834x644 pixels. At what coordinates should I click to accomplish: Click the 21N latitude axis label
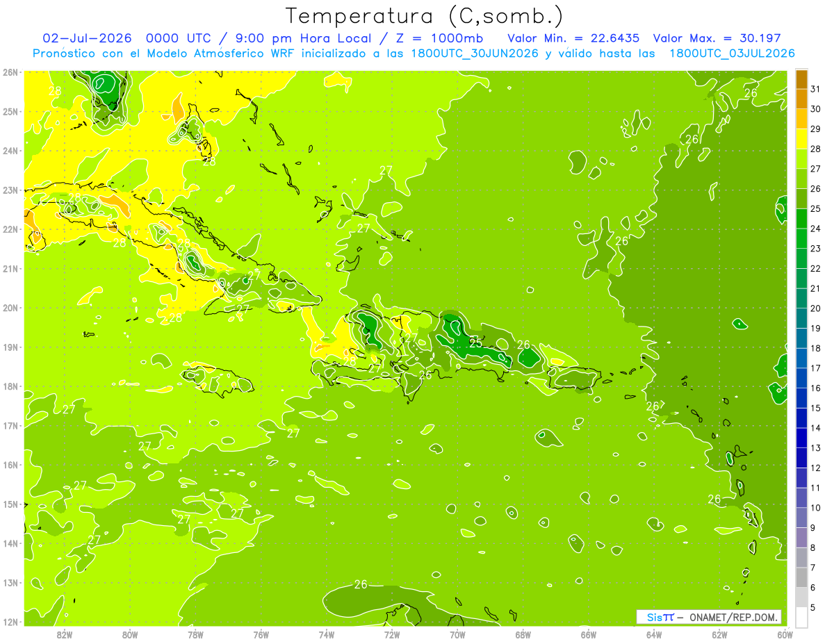(x=10, y=269)
